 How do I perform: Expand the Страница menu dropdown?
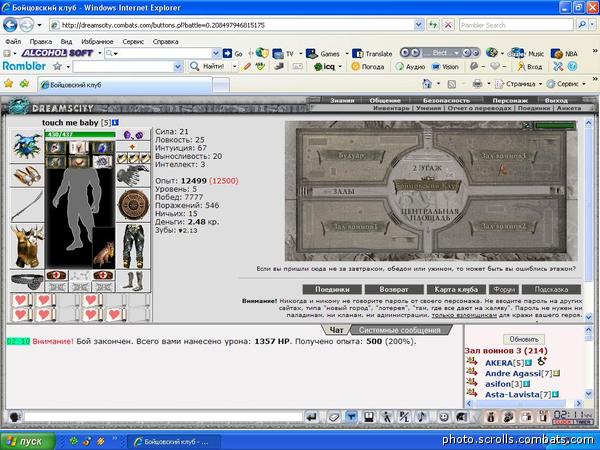(x=541, y=84)
